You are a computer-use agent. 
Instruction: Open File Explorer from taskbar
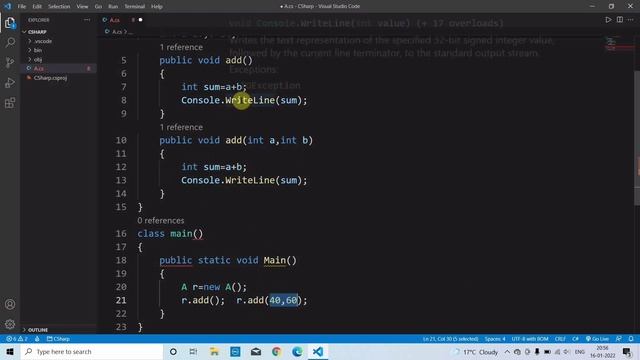tap(214, 352)
